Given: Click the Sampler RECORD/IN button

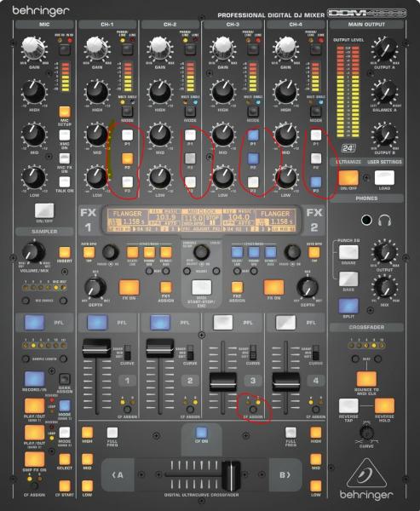Looking at the screenshot, I should click(x=34, y=379).
